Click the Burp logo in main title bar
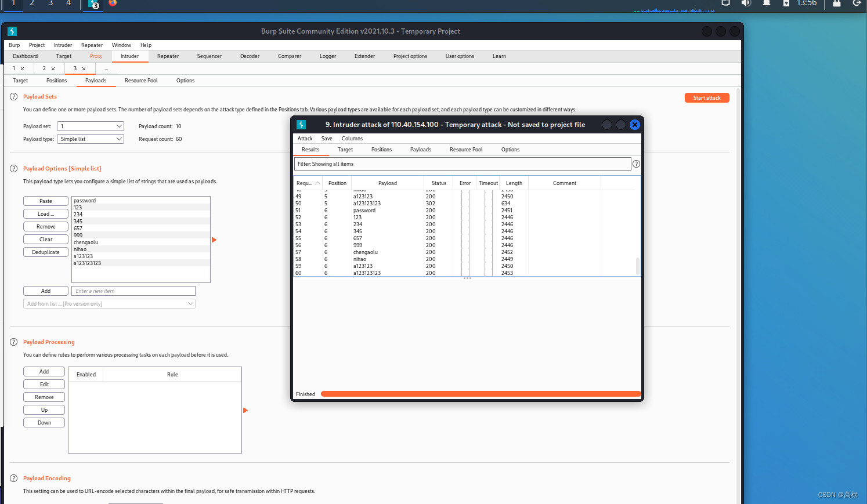Screen dimensions: 867x504 coord(12,31)
